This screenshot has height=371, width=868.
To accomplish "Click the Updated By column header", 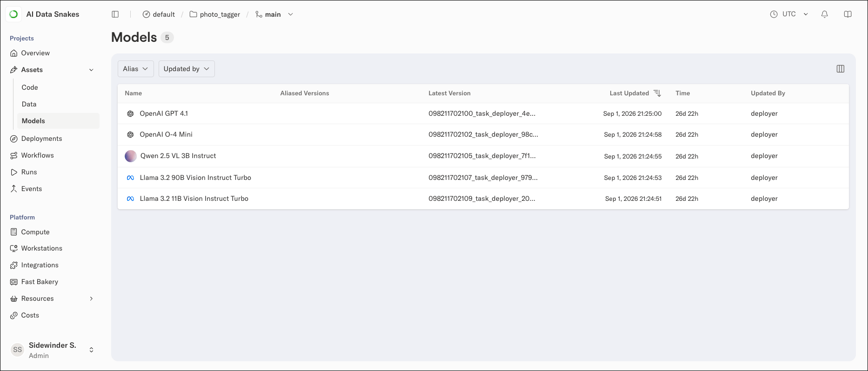I will tap(768, 93).
